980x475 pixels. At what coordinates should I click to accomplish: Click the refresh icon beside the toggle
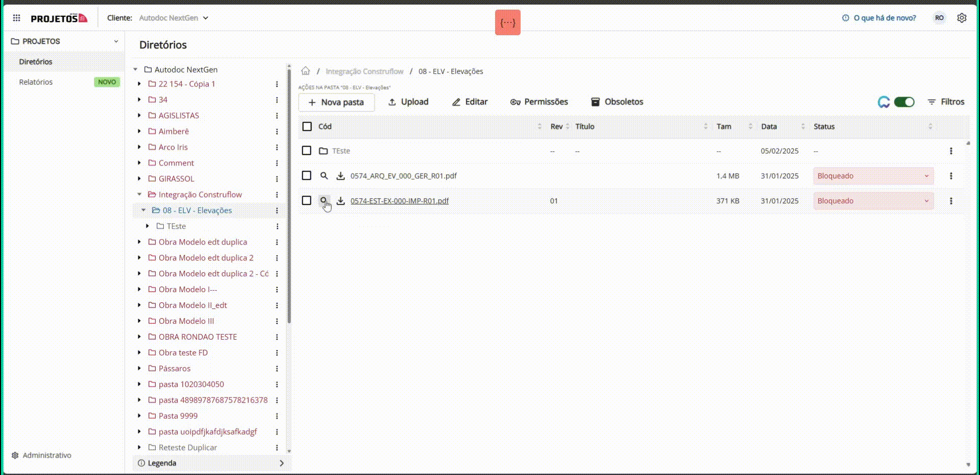point(884,102)
